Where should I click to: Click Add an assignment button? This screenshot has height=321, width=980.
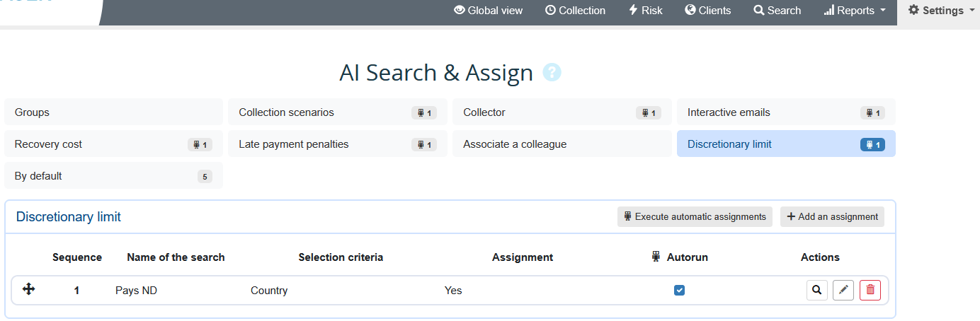point(832,217)
